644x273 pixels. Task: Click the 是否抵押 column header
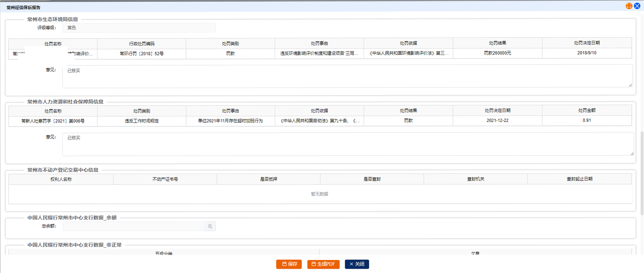coord(269,179)
